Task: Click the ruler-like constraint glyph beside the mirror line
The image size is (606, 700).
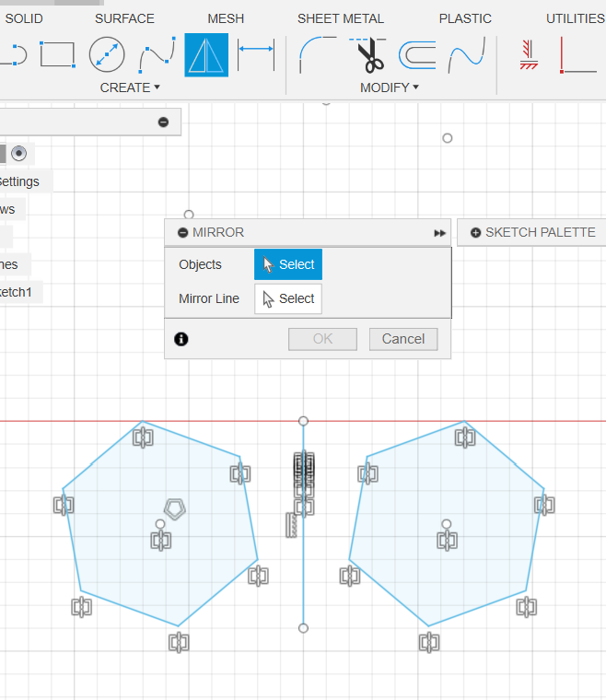Action: (291, 525)
